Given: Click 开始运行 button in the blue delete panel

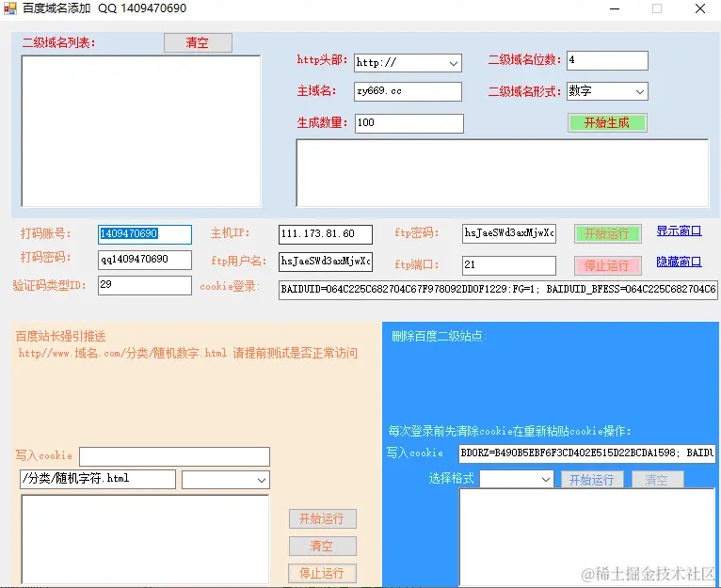Looking at the screenshot, I should (592, 481).
